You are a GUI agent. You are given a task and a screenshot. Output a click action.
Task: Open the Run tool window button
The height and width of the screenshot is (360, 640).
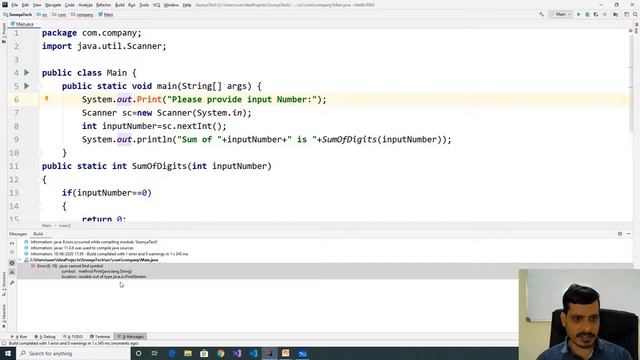[19, 337]
